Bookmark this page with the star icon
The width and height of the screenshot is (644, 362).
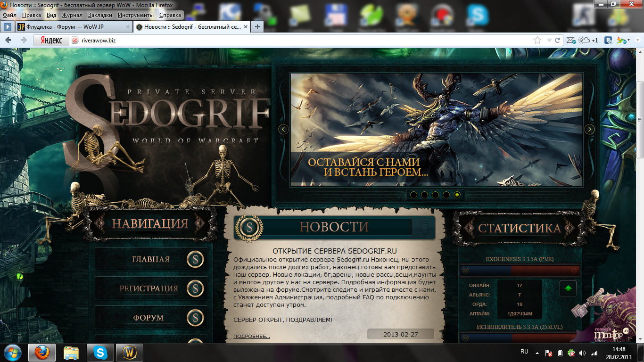tap(537, 41)
